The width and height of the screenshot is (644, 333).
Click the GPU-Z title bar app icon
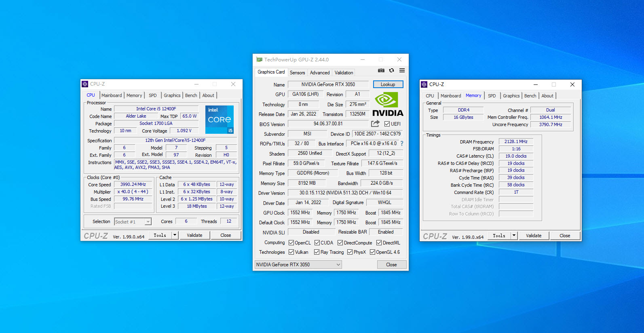tap(259, 59)
